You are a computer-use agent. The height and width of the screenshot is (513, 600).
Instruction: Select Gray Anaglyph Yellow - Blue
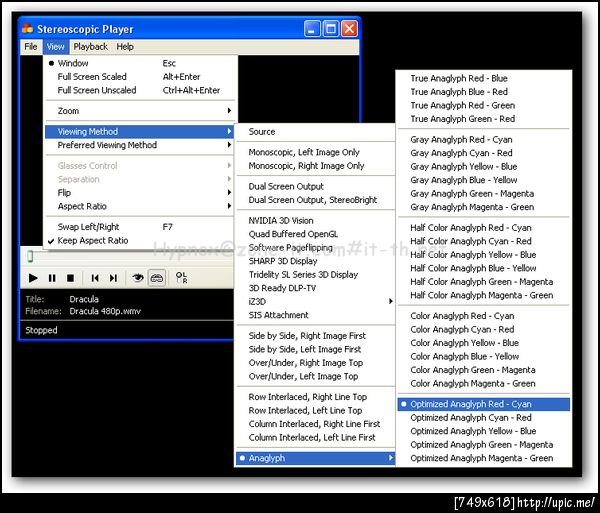[484, 166]
